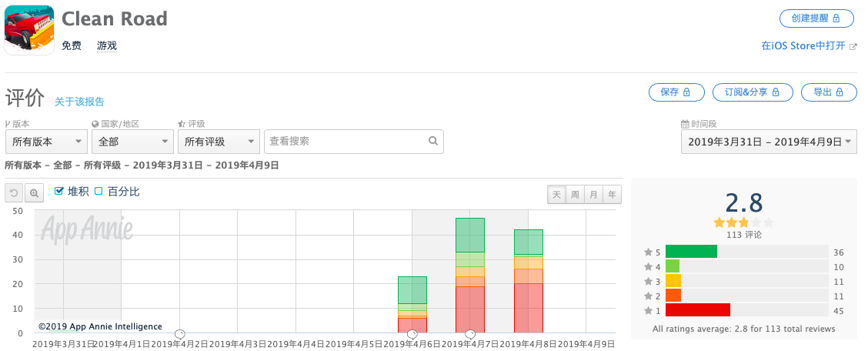Screen dimensions: 868x351
Task: Click review comment bubble on April 6
Action: click(412, 334)
